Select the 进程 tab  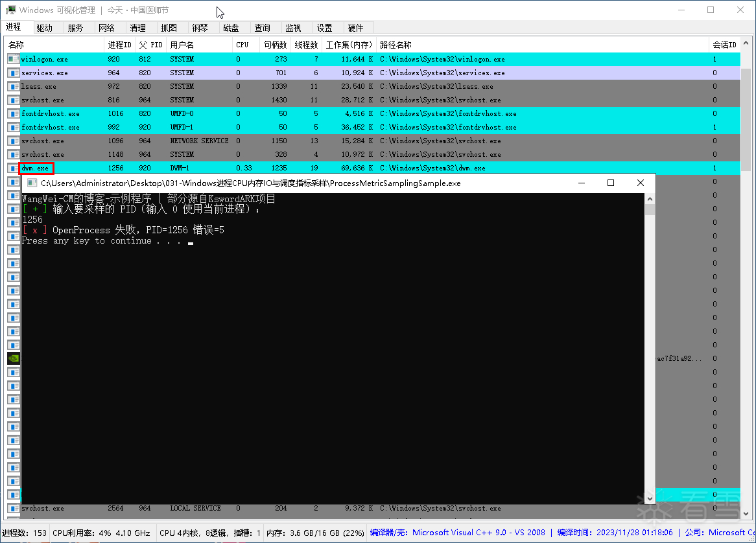tap(14, 27)
